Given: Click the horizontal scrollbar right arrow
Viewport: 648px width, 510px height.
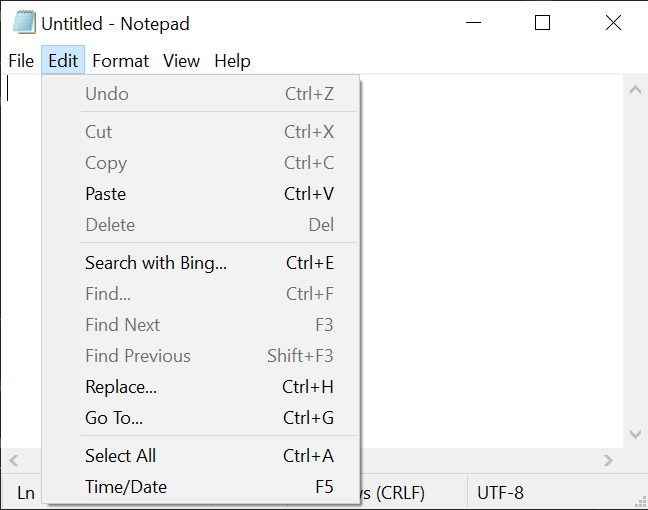Looking at the screenshot, I should click(x=608, y=461).
